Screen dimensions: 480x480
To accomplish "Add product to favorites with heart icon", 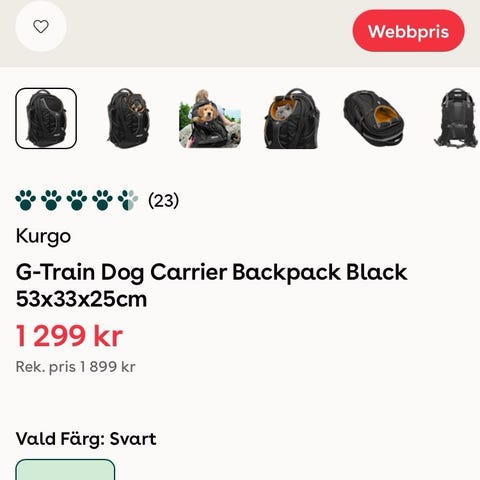I will pos(41,27).
